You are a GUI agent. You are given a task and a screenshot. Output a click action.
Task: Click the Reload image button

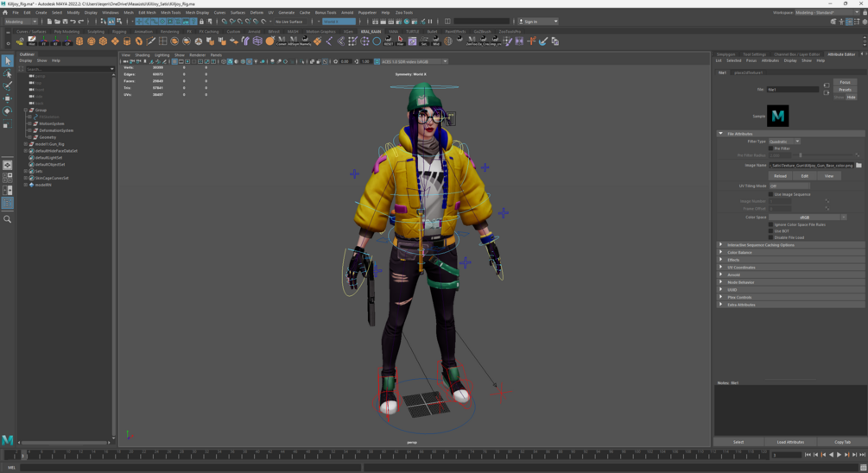[780, 176]
